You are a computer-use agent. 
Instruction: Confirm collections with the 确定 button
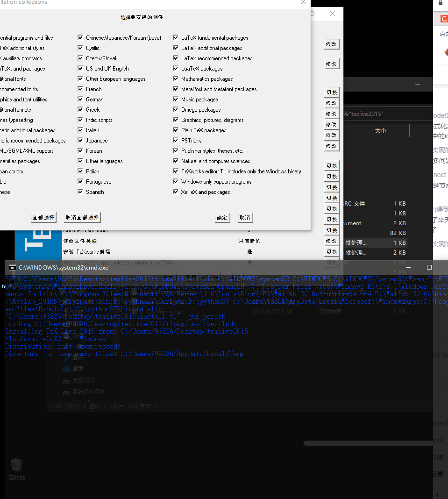point(222,218)
